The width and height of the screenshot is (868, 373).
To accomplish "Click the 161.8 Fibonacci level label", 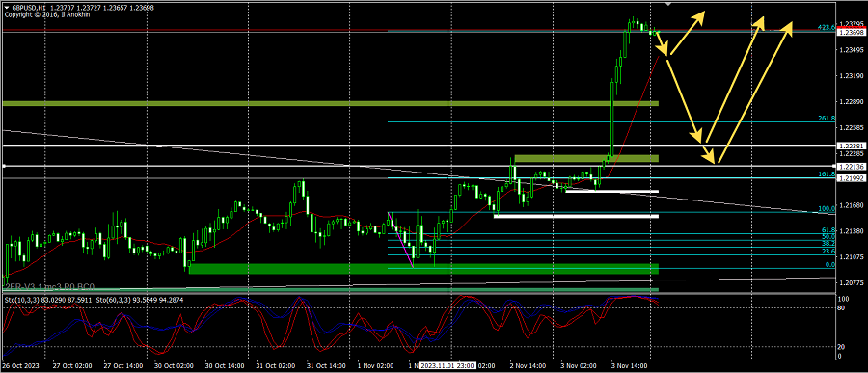I will (x=827, y=174).
